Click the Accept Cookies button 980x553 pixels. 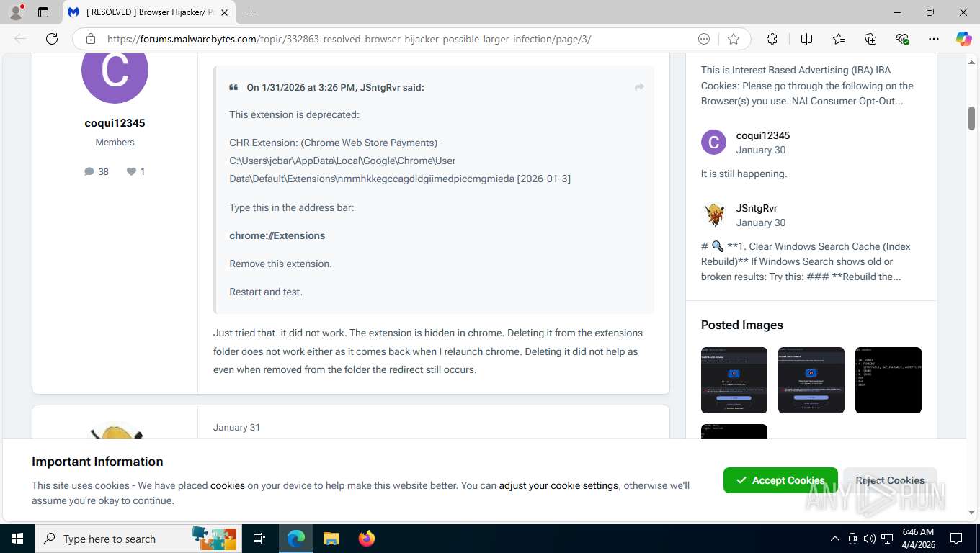pos(780,480)
